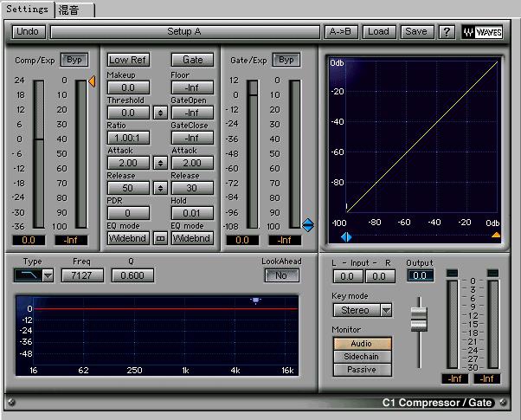Toggle the Gate/Exp Byp bypass button
This screenshot has width=521, height=420.
[286, 60]
